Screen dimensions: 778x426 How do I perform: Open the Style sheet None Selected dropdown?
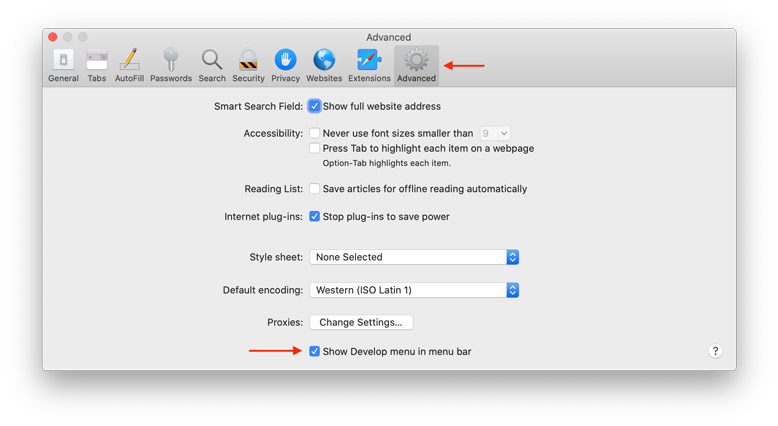tap(414, 257)
